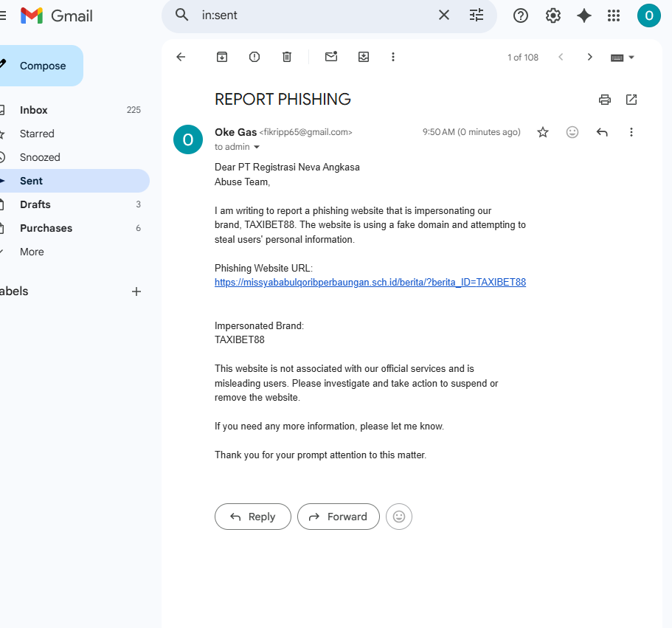Click the search magnifier icon
Screen dimensions: 672x628
click(x=181, y=15)
